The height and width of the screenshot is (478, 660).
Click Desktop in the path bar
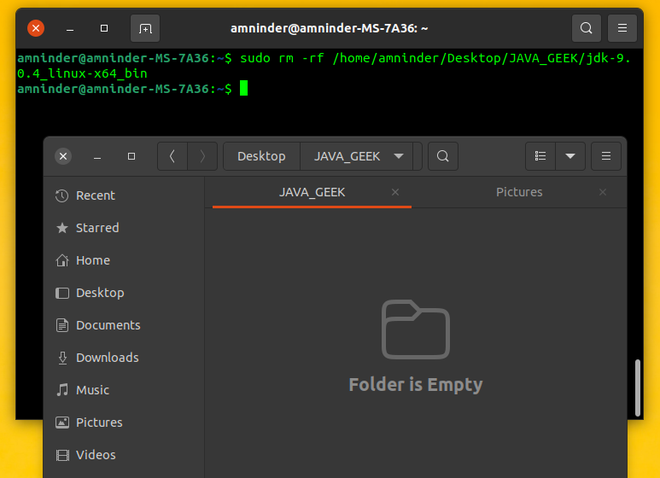261,157
